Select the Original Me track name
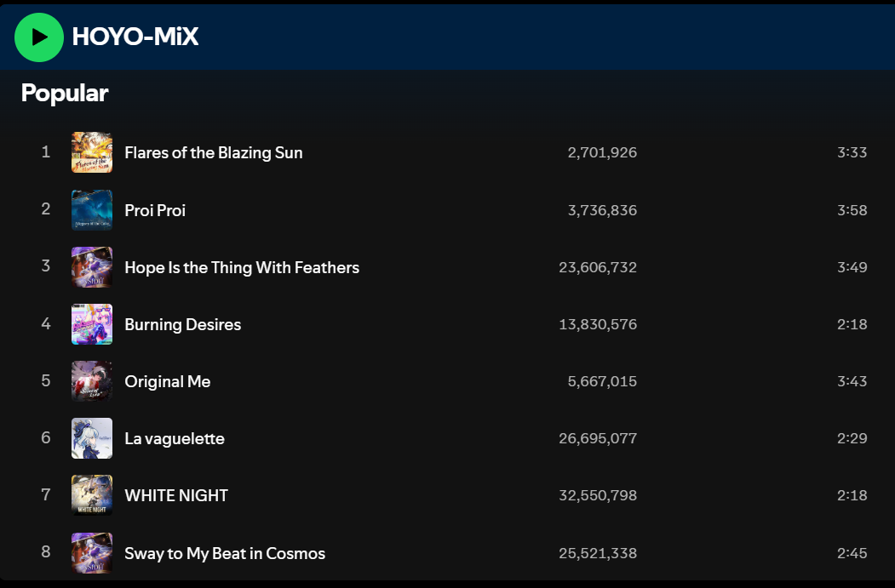 [167, 381]
